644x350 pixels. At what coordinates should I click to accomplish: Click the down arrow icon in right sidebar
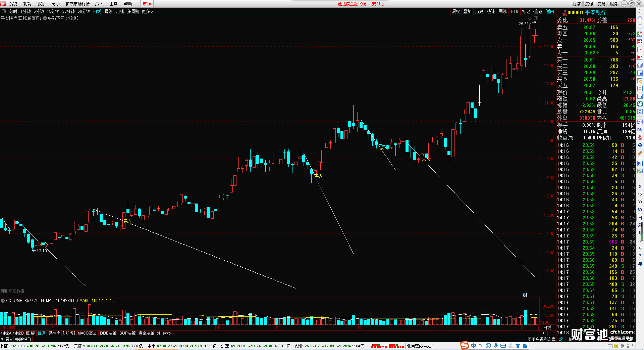640,27
